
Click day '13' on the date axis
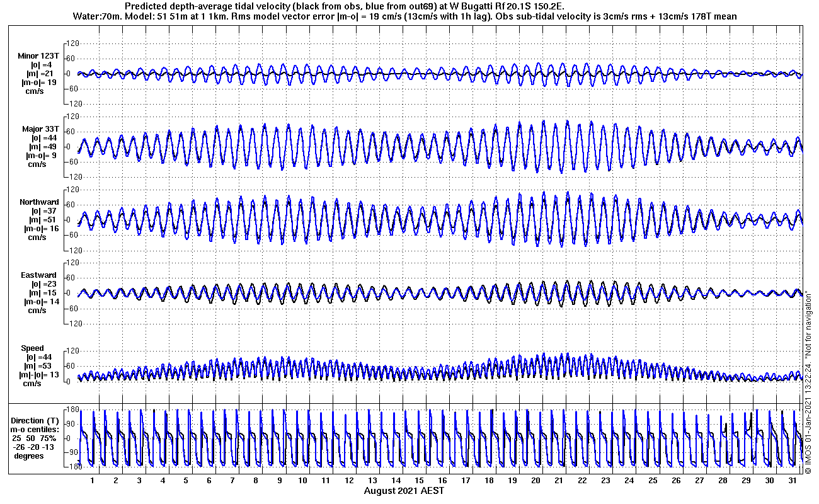[x=372, y=481]
